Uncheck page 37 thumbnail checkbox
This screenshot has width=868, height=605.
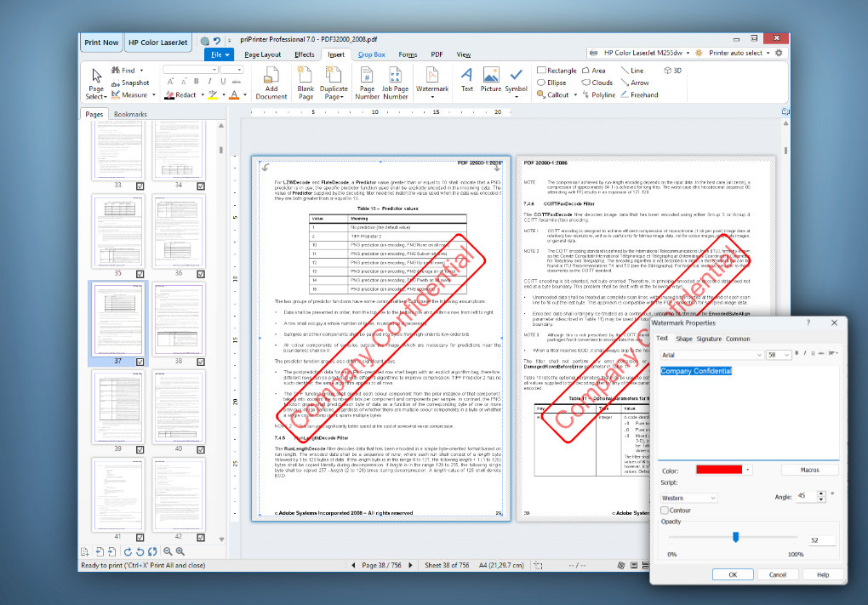pyautogui.click(x=140, y=362)
